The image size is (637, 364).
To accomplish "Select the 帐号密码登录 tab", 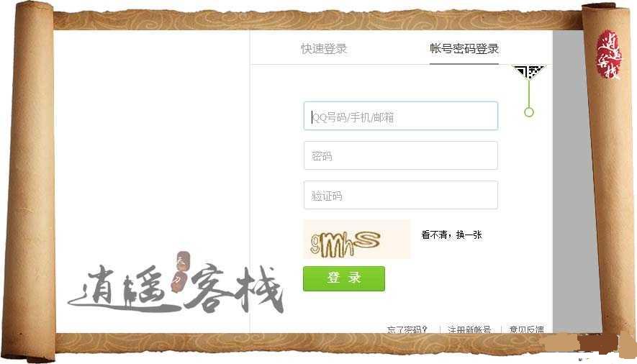I will click(x=464, y=49).
